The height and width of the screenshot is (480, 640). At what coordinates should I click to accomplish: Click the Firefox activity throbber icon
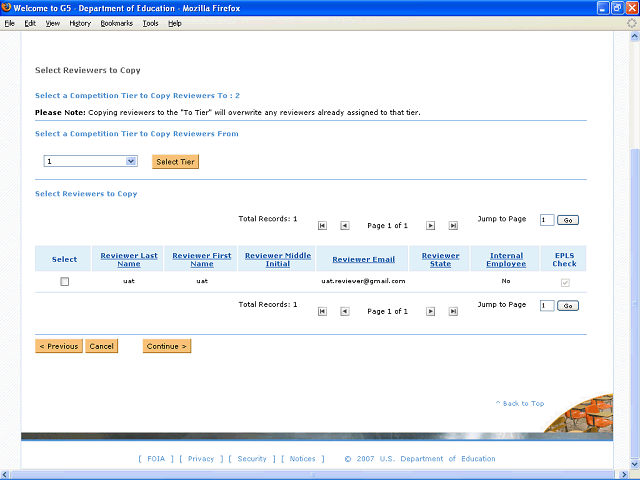[631, 23]
